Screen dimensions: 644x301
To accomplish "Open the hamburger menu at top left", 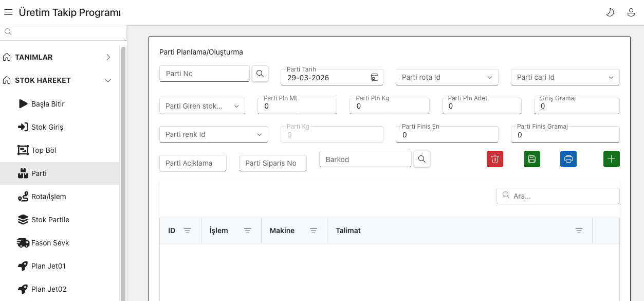I will (x=8, y=12).
